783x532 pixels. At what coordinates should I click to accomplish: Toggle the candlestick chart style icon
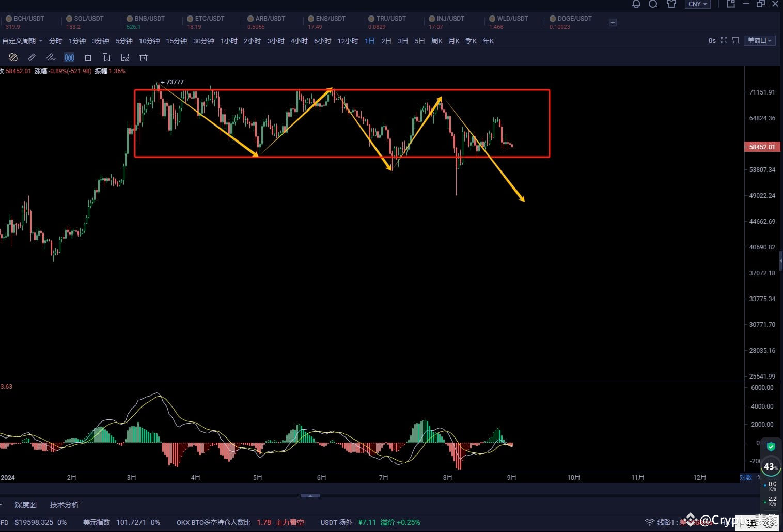69,57
